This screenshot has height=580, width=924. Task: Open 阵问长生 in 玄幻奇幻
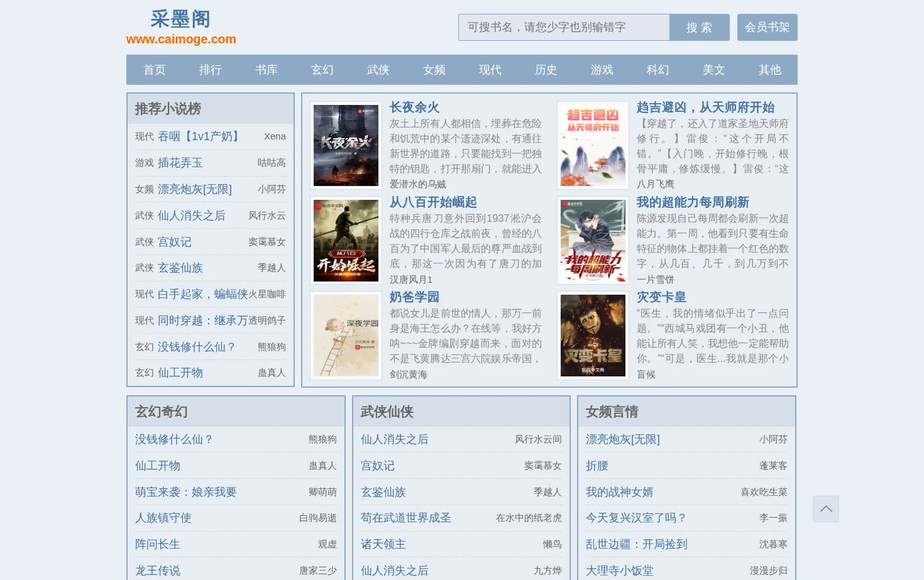point(158,544)
